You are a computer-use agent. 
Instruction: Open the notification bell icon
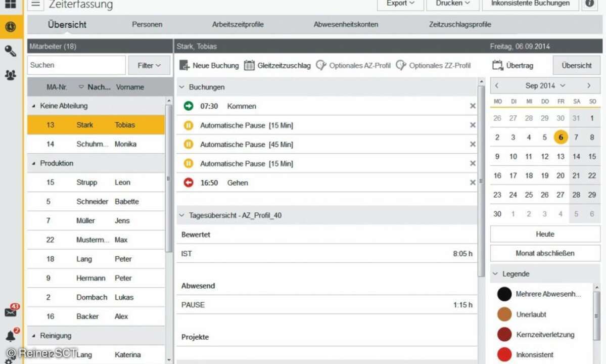(x=11, y=336)
